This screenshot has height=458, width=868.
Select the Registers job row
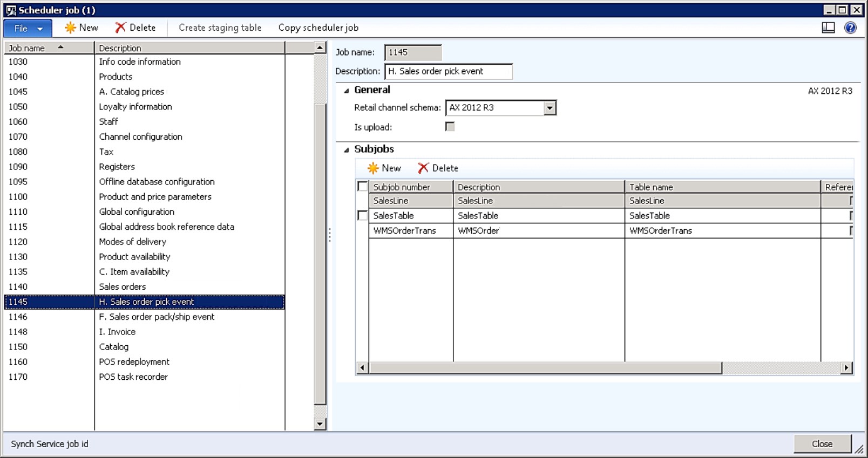tap(145, 167)
